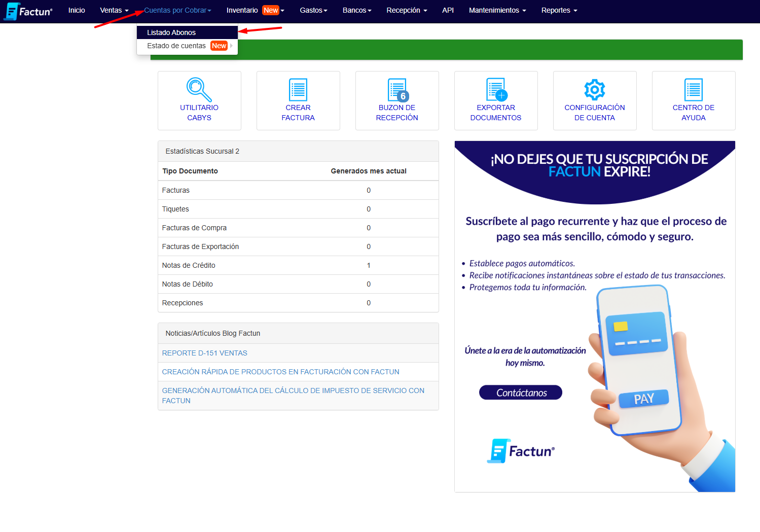Open the Creación rápida de productos article
The height and width of the screenshot is (532, 760).
tap(281, 372)
